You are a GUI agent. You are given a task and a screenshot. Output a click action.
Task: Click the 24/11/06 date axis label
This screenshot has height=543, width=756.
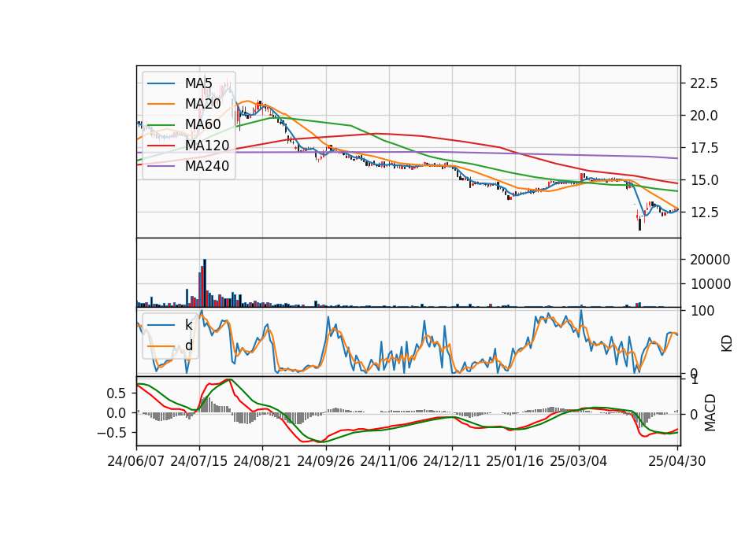point(388,461)
